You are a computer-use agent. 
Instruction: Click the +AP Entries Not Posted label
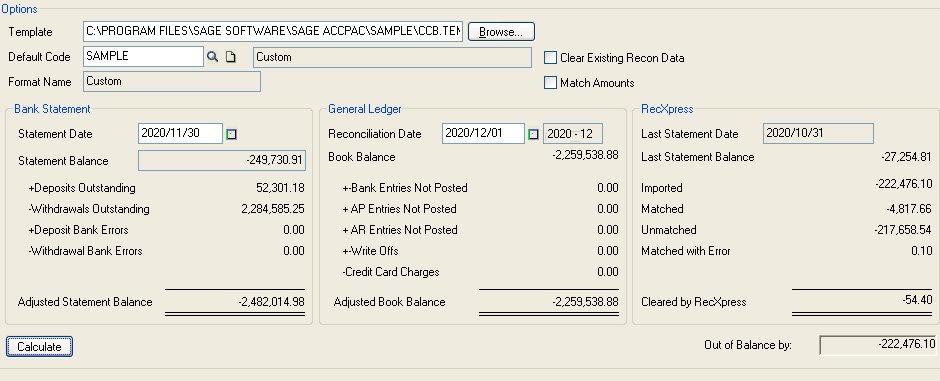399,209
